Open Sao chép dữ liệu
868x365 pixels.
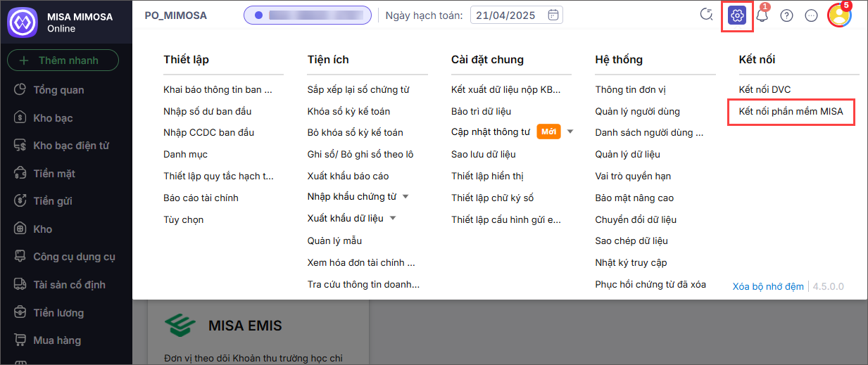[x=631, y=241]
